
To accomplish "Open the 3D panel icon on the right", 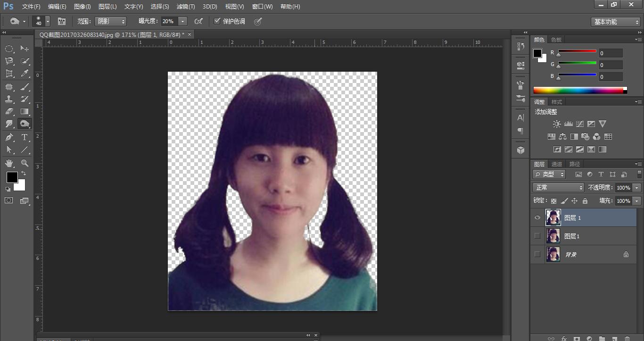I will coord(520,150).
